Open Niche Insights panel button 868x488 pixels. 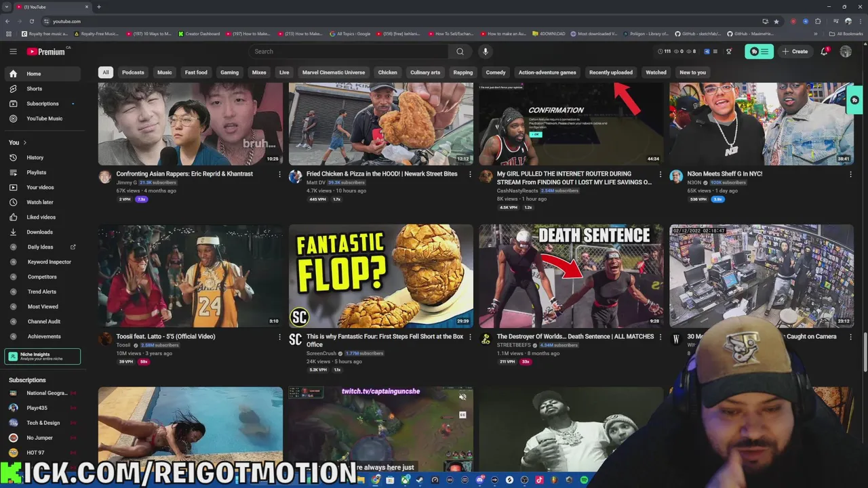pyautogui.click(x=42, y=356)
